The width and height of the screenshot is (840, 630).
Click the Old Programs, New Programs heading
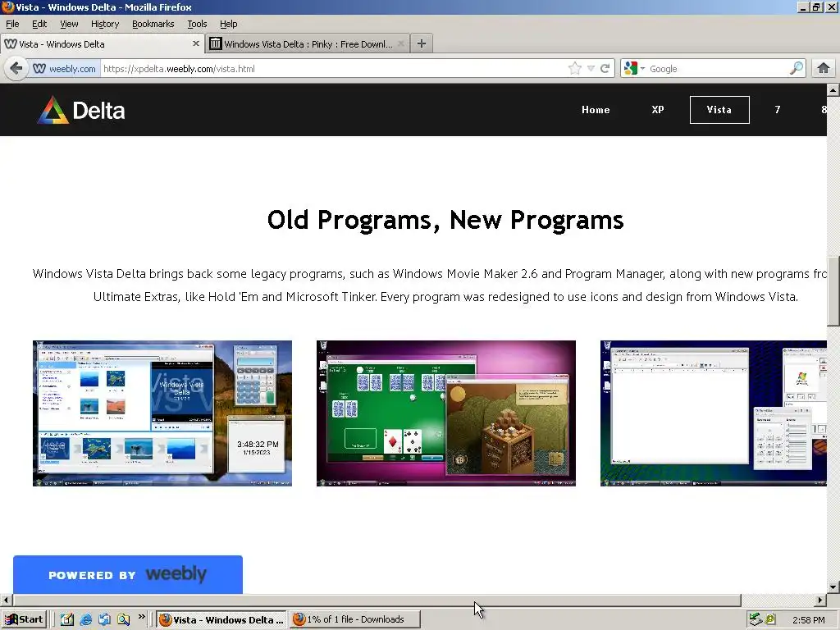pyautogui.click(x=445, y=220)
